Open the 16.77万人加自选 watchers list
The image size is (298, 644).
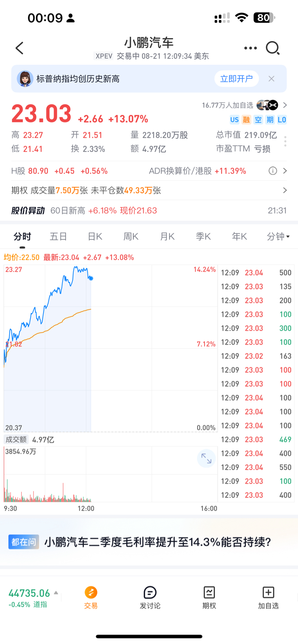244,105
